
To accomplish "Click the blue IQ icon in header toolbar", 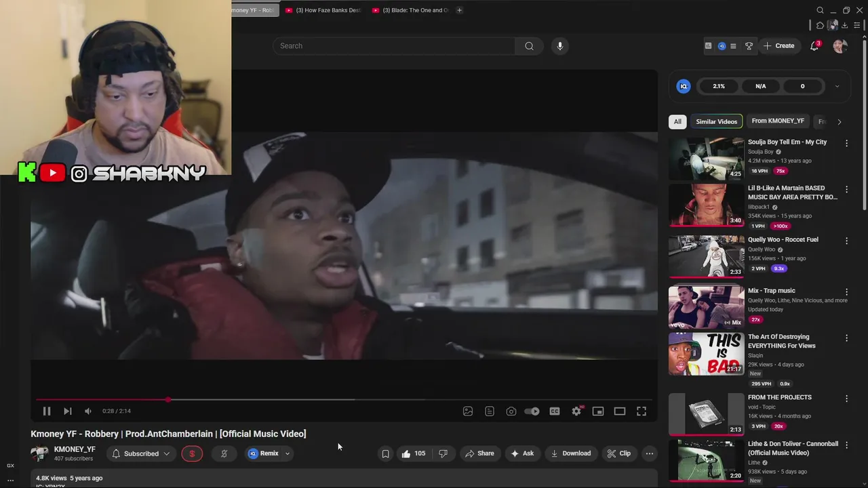I will tap(722, 46).
